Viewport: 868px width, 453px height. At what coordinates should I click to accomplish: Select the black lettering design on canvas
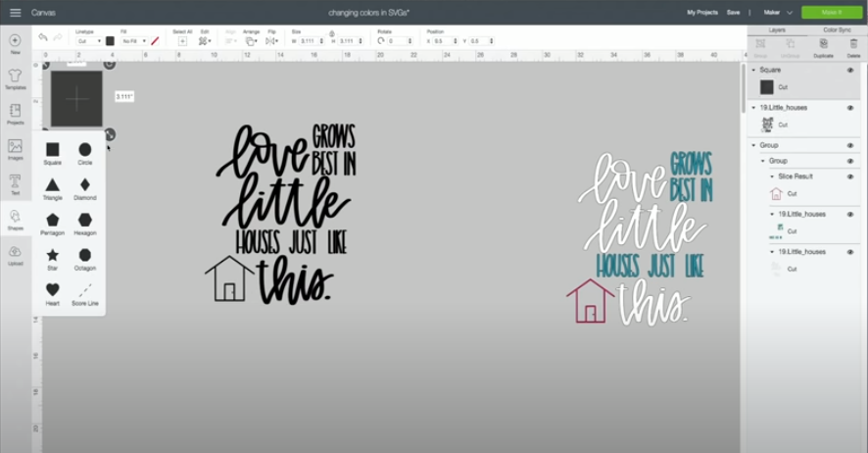pos(281,214)
